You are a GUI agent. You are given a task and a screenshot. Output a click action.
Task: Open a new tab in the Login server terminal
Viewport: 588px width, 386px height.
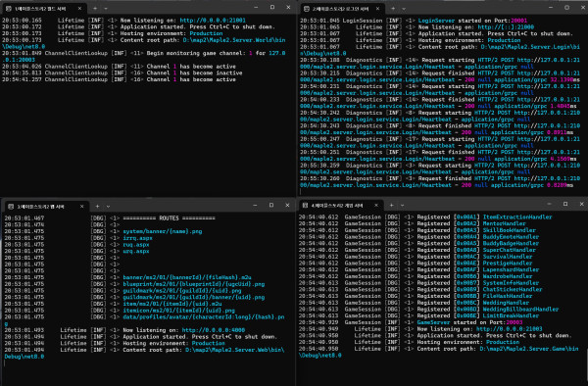(393, 9)
